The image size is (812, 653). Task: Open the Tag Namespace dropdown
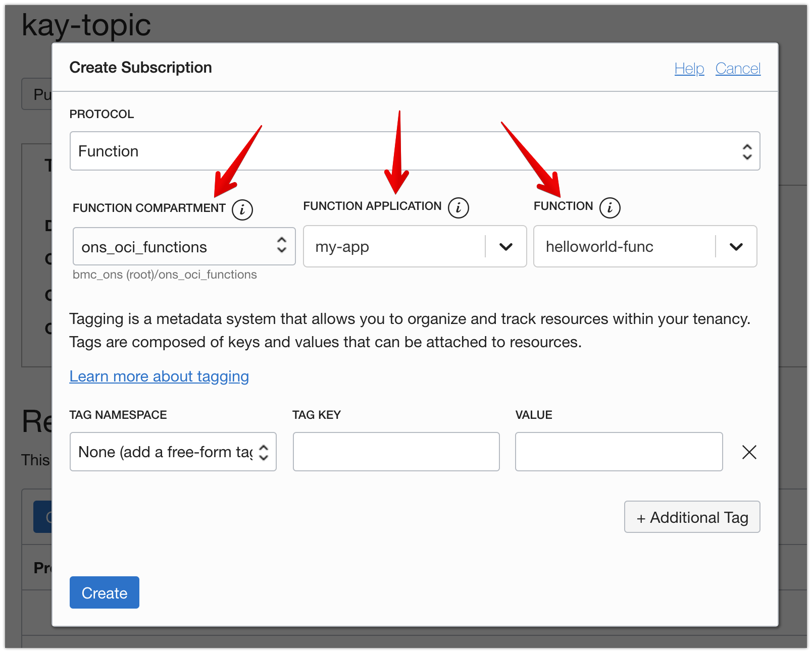point(167,452)
